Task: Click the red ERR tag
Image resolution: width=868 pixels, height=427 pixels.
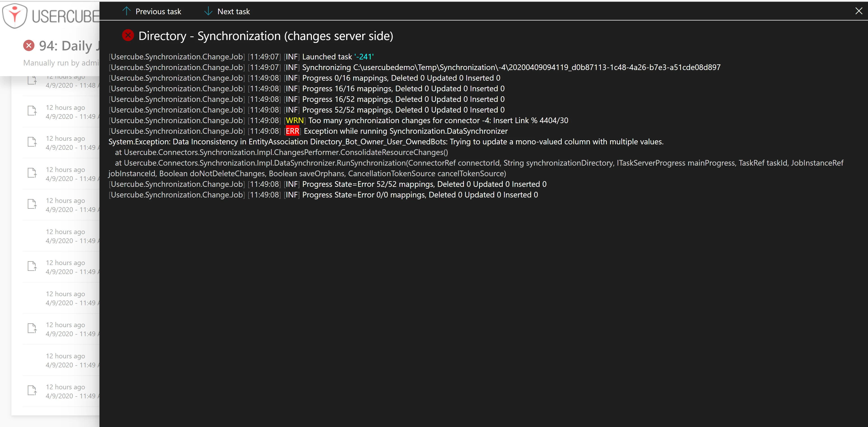Action: (292, 131)
